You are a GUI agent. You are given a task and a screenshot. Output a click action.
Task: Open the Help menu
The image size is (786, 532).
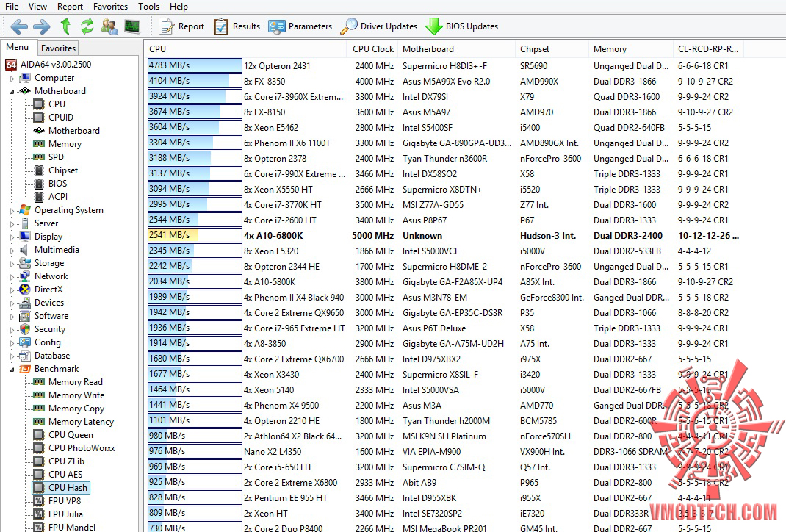179,7
